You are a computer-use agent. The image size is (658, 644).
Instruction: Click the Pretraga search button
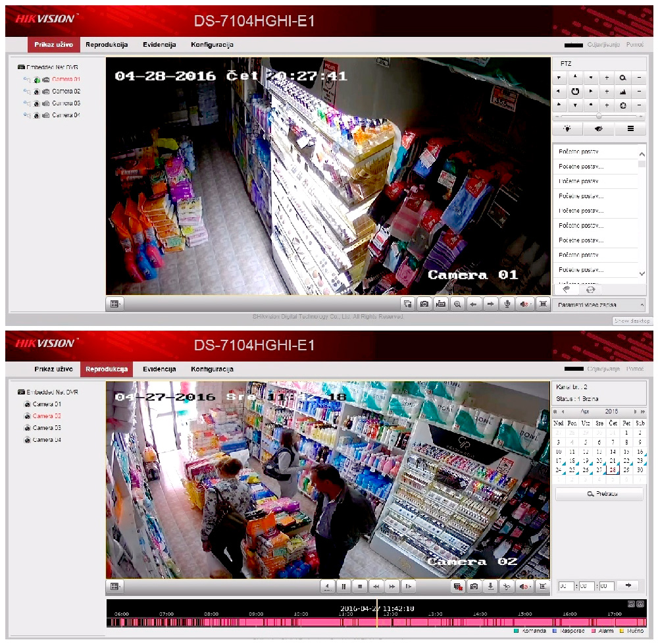599,494
